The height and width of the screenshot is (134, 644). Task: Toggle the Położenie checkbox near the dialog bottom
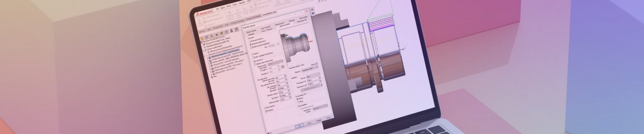click(266, 111)
